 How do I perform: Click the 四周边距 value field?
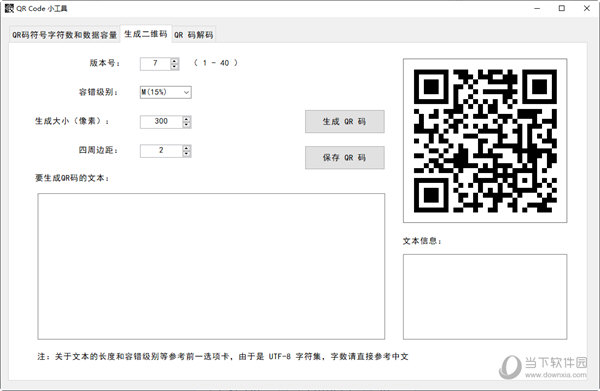click(x=161, y=151)
